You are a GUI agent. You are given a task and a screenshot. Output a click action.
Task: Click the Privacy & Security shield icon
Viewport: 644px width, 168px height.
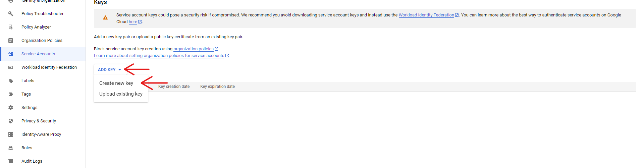(11, 121)
